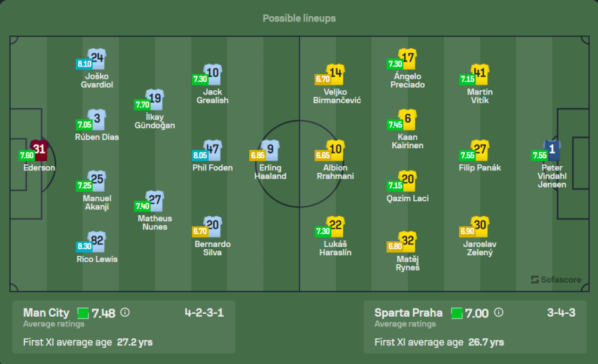
Task: Open Peter Vindahl Jensen's navy keeper shirt
Action: [552, 150]
